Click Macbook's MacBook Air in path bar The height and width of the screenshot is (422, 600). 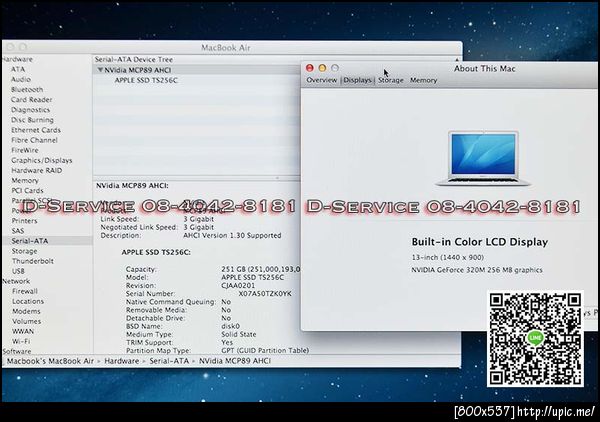[x=50, y=361]
